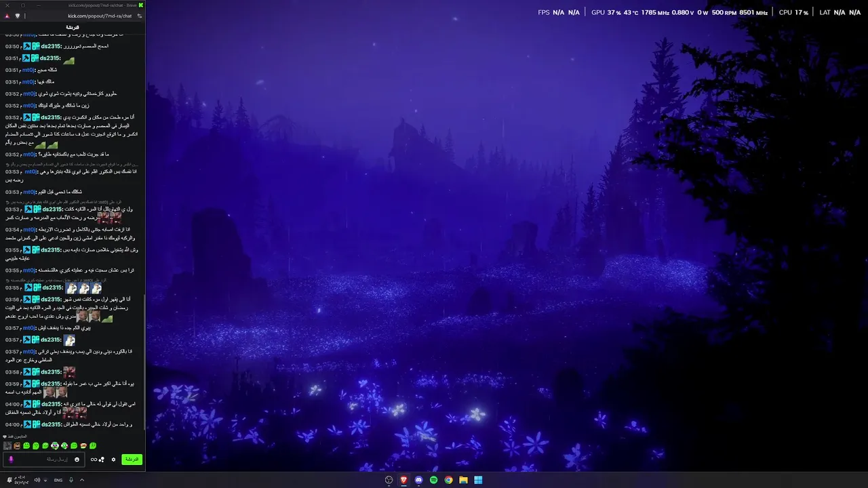The width and height of the screenshot is (868, 488).
Task: Click the green chat send button
Action: coord(132,460)
